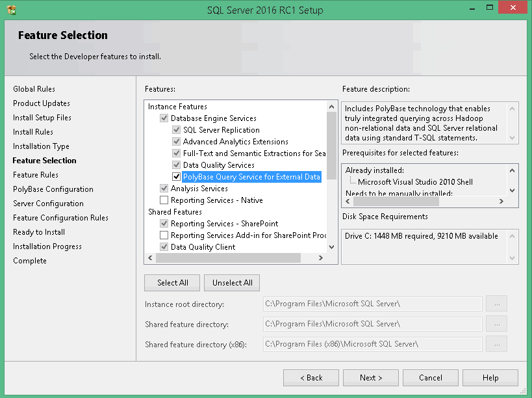Viewport: 532px width, 398px height.
Task: Browse for Shared feature directory
Action: [x=496, y=324]
